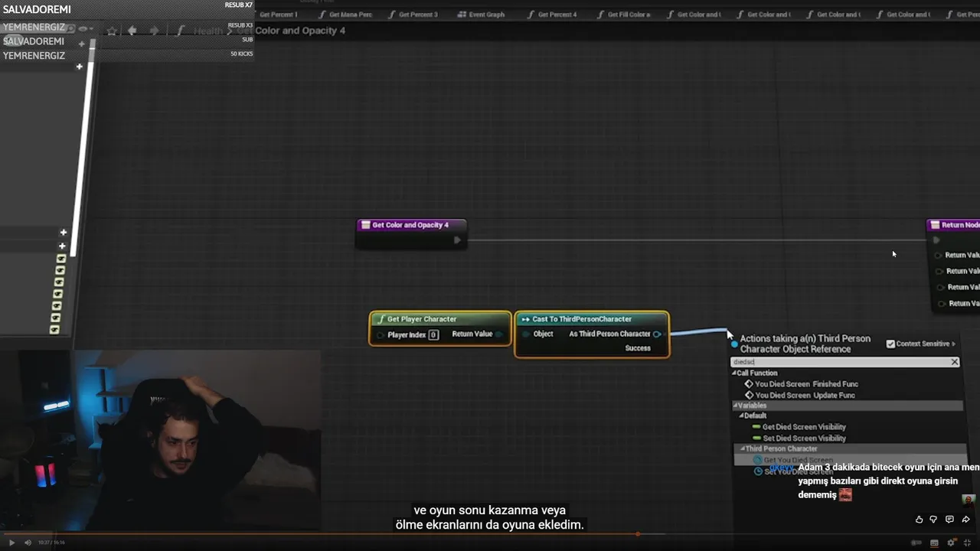Collapse the Variables category

735,406
